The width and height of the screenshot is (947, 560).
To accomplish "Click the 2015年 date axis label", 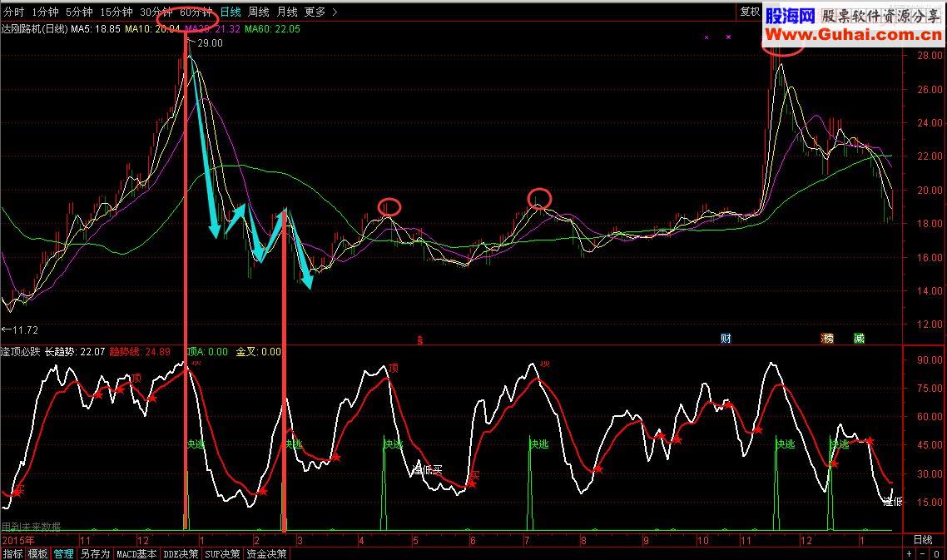I will click(x=18, y=540).
